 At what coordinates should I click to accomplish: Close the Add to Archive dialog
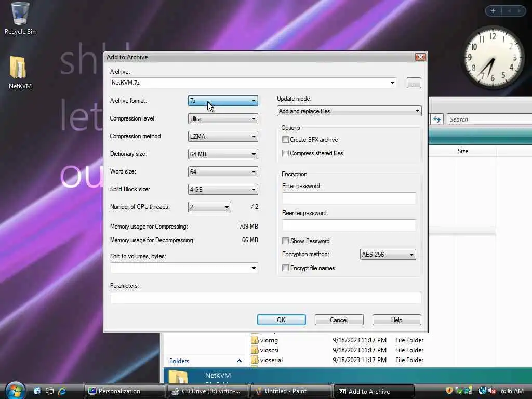pos(420,57)
